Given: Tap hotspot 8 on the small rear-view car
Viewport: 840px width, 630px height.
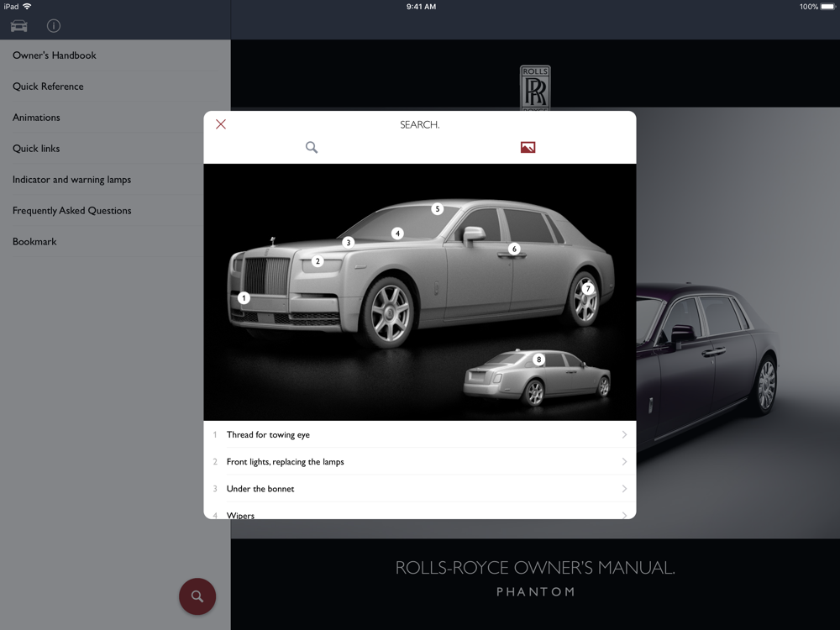Looking at the screenshot, I should [x=539, y=360].
